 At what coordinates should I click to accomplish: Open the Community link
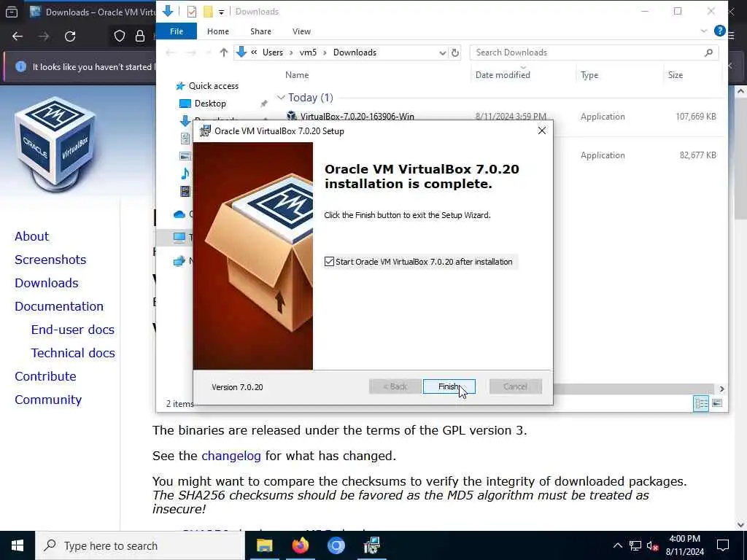click(48, 400)
